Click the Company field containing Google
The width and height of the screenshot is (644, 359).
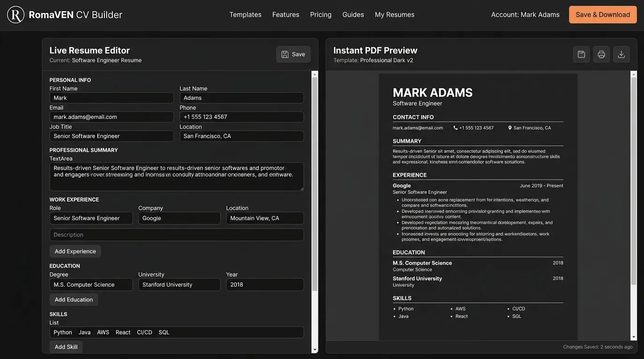179,218
